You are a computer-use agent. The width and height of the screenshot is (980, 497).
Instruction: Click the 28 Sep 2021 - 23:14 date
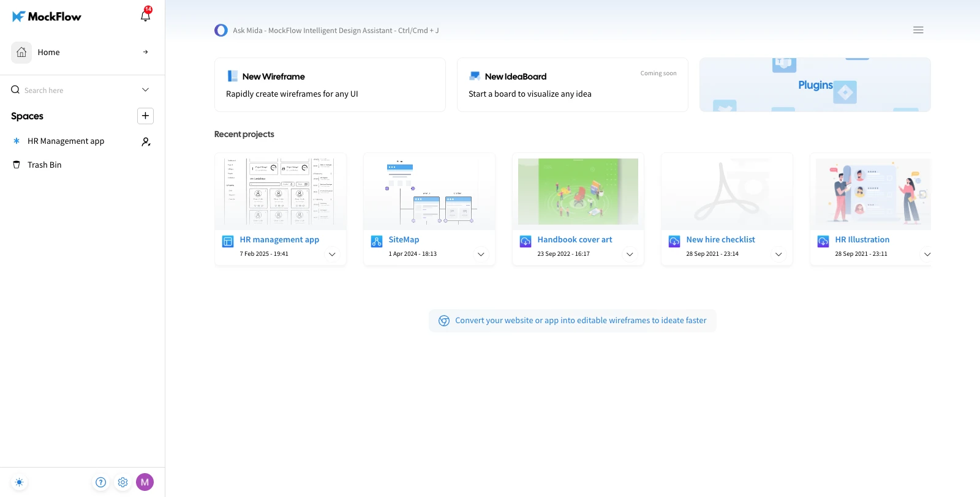pyautogui.click(x=712, y=253)
